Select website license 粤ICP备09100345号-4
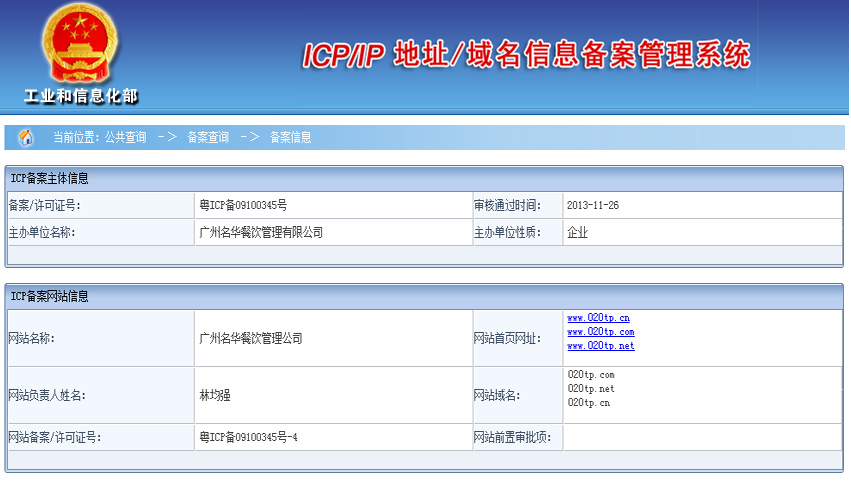The image size is (851, 481). click(x=248, y=437)
